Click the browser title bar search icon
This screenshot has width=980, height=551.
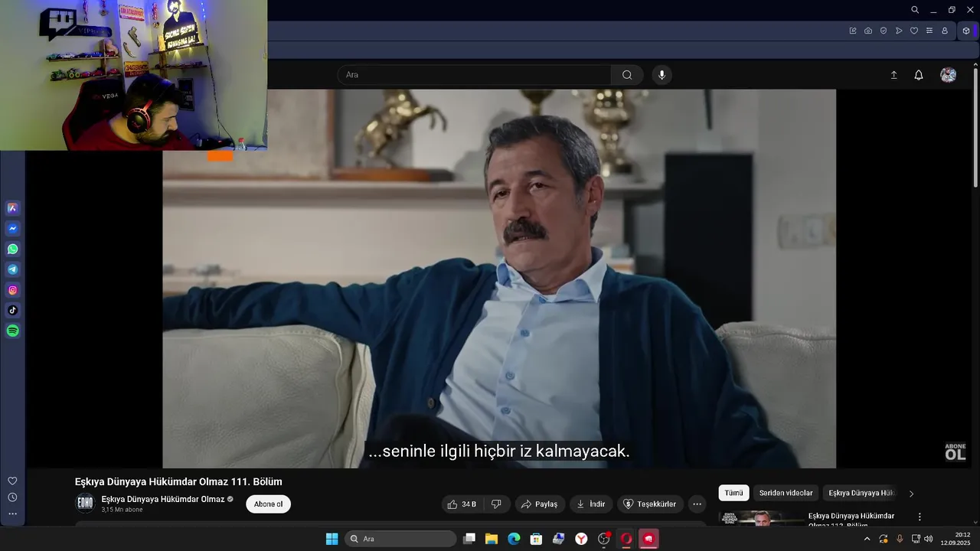click(x=915, y=10)
